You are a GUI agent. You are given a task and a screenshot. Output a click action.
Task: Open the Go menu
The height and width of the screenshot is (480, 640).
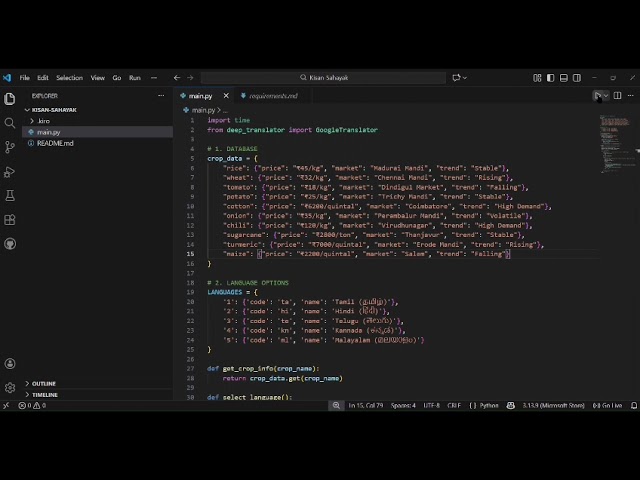[117, 78]
